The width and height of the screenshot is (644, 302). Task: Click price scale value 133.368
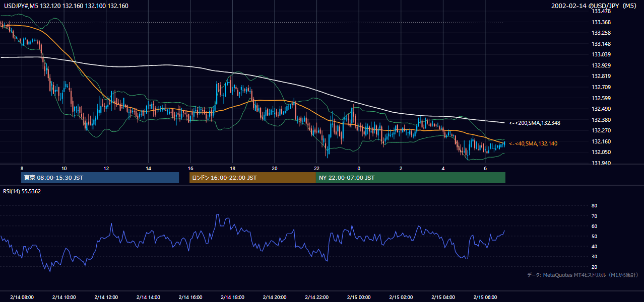[601, 22]
